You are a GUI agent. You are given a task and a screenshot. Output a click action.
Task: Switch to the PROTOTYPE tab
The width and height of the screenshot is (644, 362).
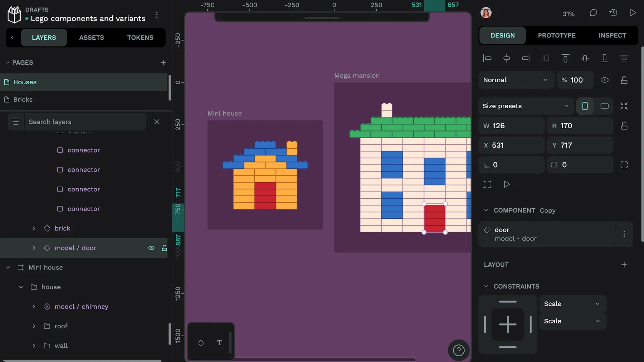pyautogui.click(x=557, y=35)
